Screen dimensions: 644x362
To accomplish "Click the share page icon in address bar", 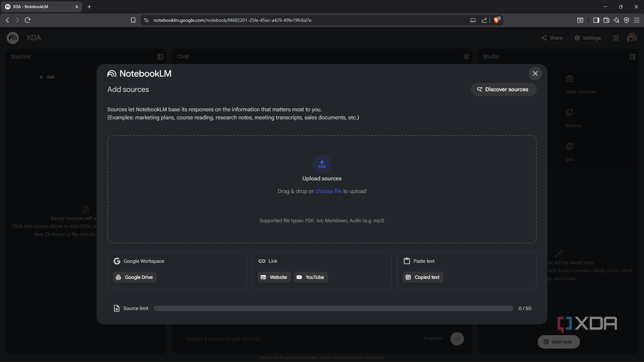I will (x=484, y=20).
